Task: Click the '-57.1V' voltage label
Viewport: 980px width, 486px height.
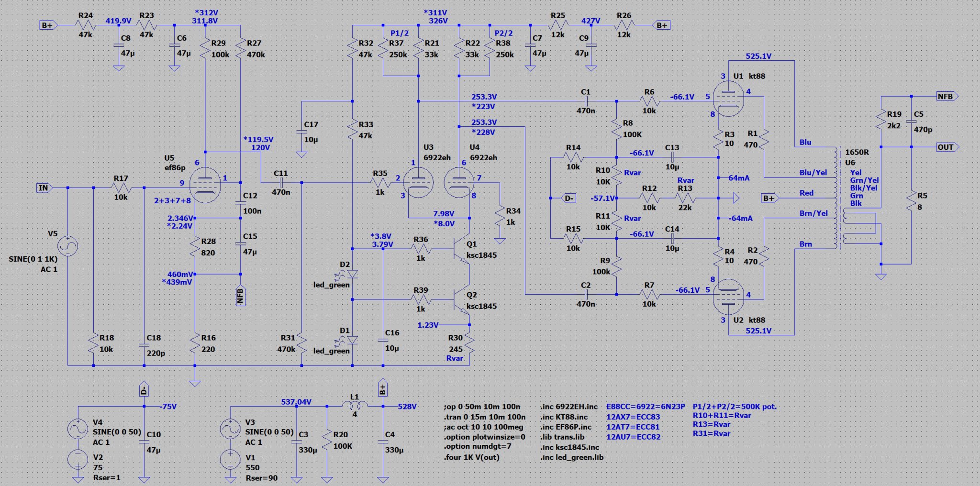Action: (602, 198)
